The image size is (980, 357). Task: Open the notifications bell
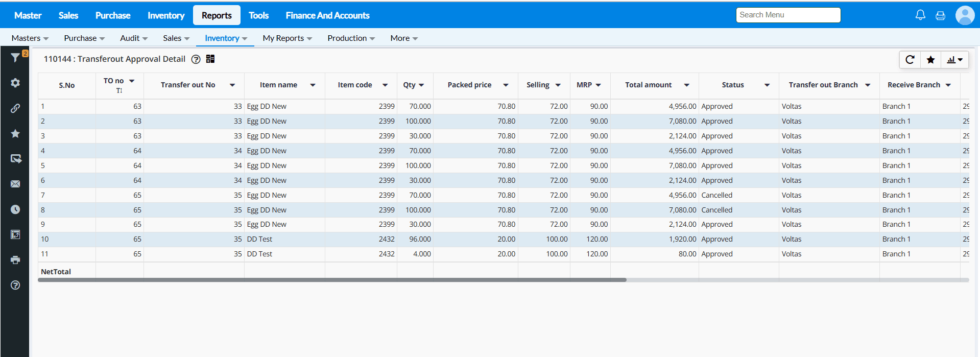click(920, 15)
